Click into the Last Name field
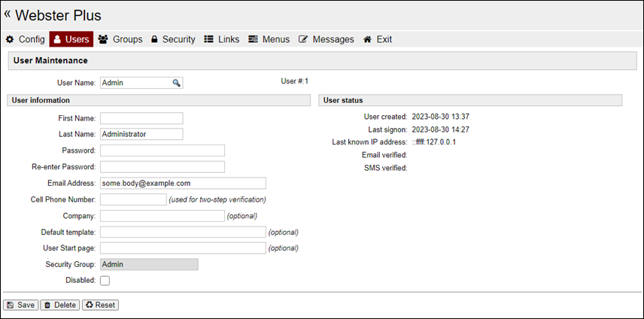This screenshot has width=644, height=319. [141, 134]
